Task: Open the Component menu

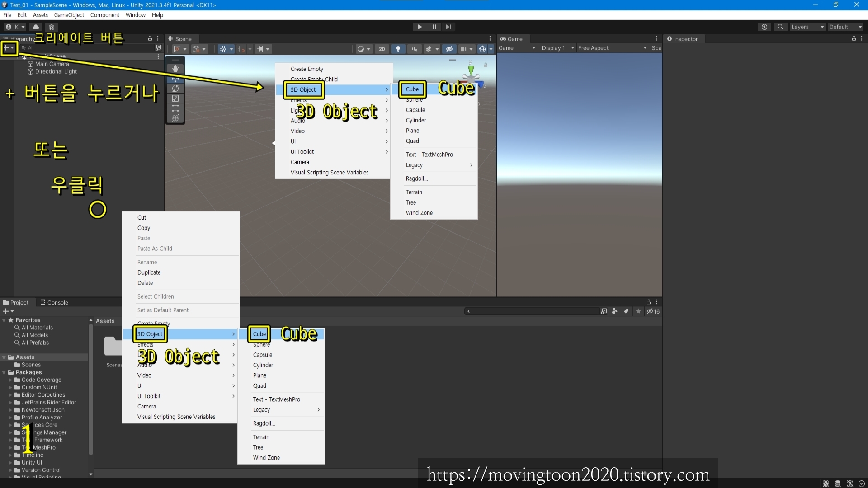Action: 104,15
